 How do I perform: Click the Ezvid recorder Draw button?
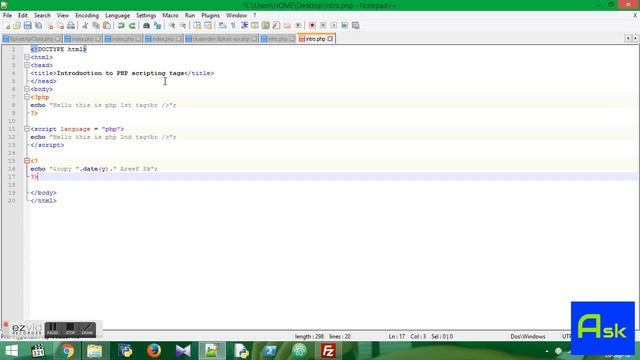(87, 329)
